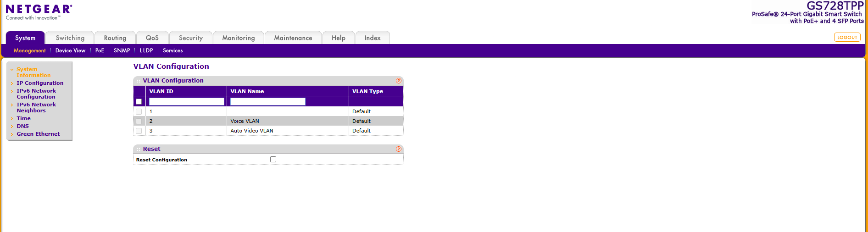The width and height of the screenshot is (868, 232).
Task: Open the Security tab
Action: pos(190,38)
